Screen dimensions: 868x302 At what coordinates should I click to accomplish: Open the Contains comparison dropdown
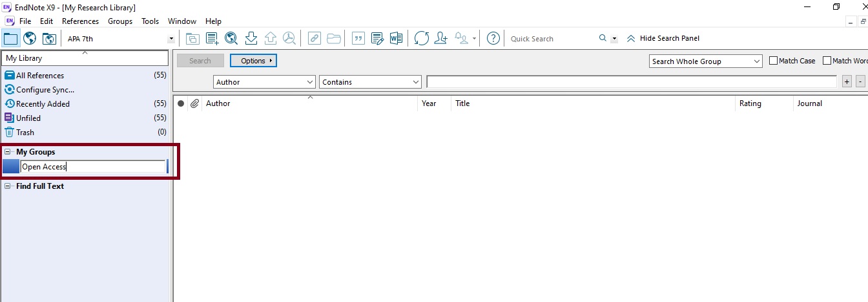tap(370, 82)
